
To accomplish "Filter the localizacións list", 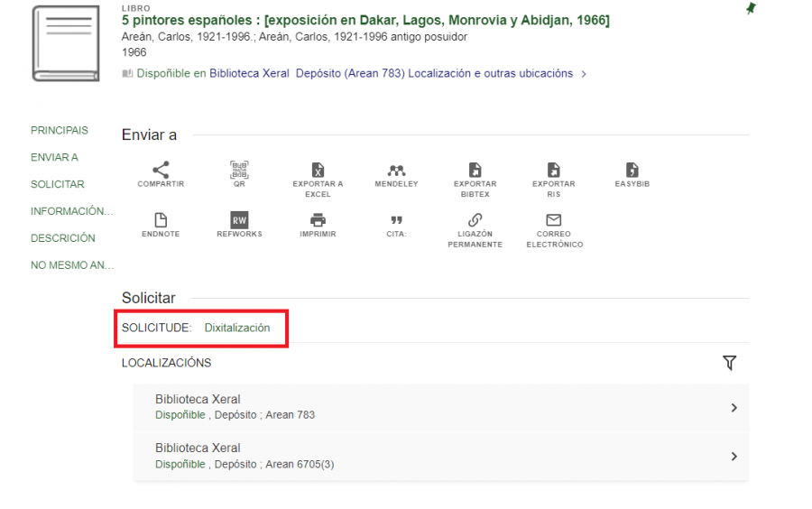I will tap(729, 363).
